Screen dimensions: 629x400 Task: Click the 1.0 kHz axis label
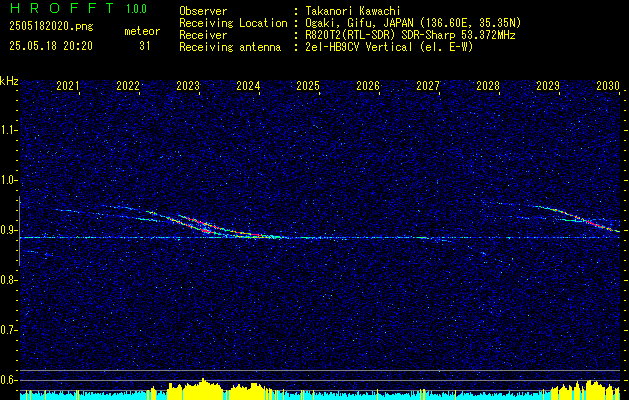(x=9, y=180)
